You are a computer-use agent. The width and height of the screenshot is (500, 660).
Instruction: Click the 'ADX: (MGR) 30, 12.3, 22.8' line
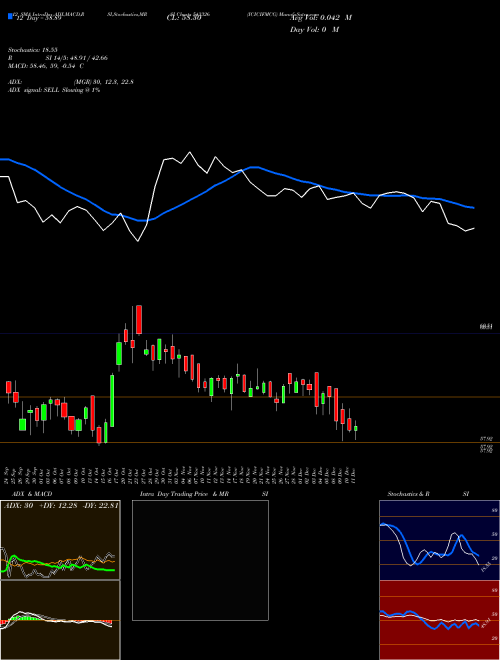(x=71, y=82)
